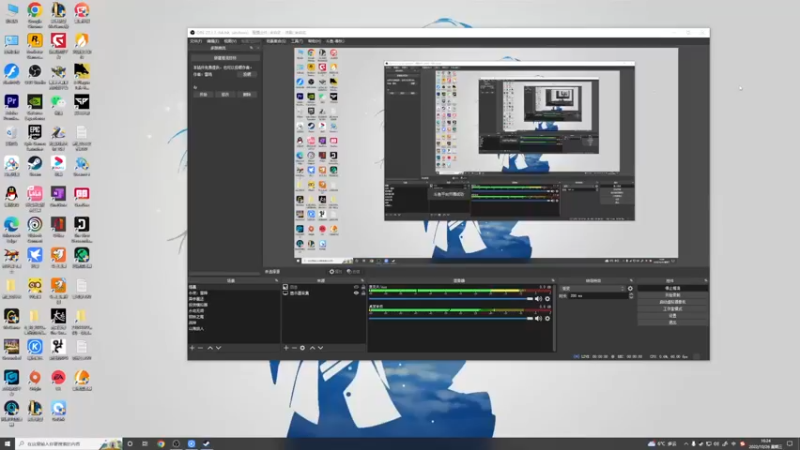Viewport: 800px width, 450px height.
Task: Open the Epic Games Launcher desktop icon
Action: [35, 137]
